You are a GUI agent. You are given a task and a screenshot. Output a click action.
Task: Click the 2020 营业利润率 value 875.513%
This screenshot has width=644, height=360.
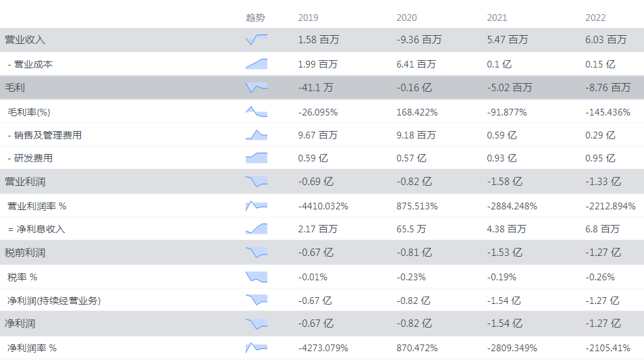pos(417,206)
